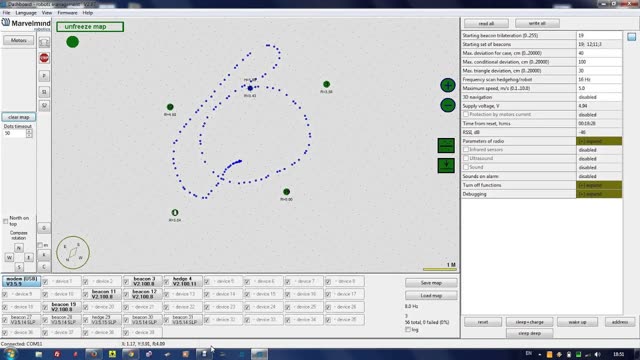Click the green down-arrow map icon
The image size is (640, 360).
(x=446, y=165)
